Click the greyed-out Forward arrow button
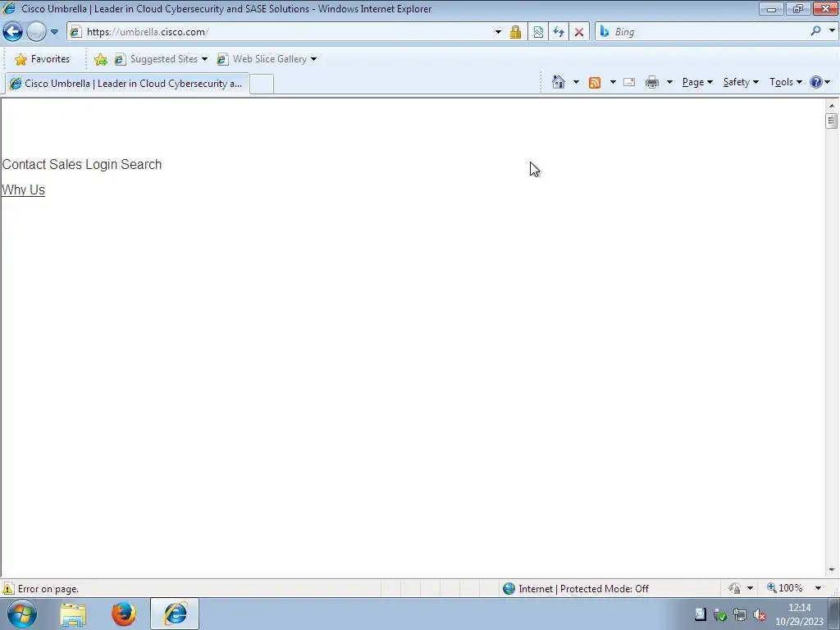The width and height of the screenshot is (840, 630). (36, 32)
